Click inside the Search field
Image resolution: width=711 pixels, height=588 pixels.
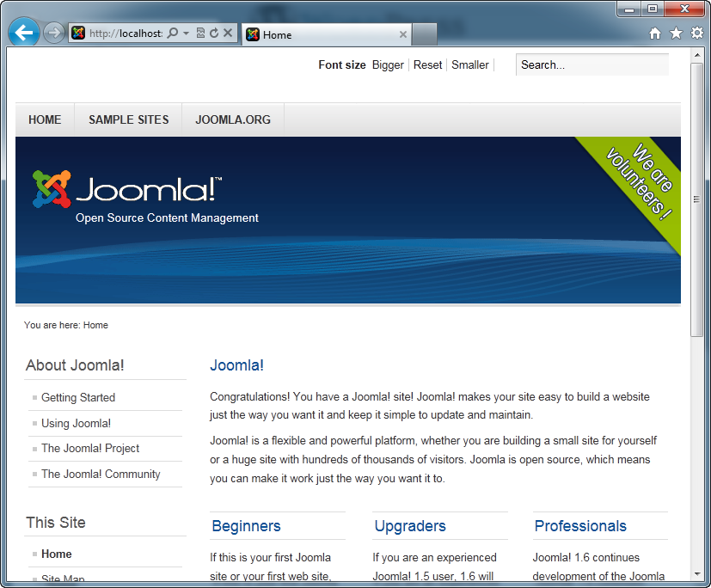point(591,64)
